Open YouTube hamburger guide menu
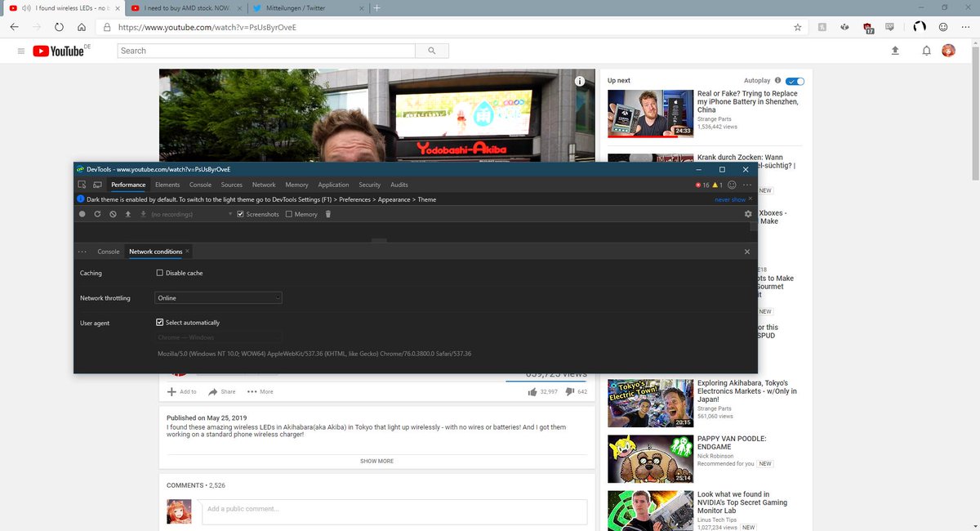Image resolution: width=980 pixels, height=531 pixels. pyautogui.click(x=21, y=51)
